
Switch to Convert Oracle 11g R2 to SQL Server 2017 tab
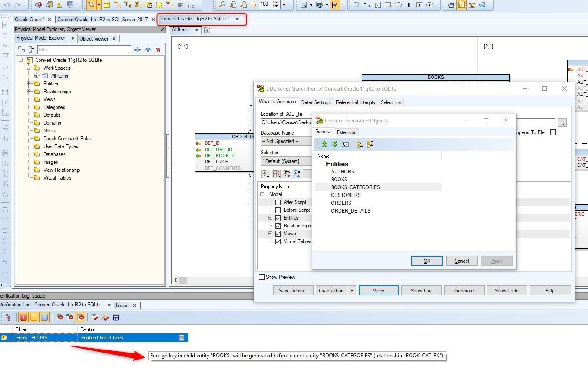pos(103,20)
